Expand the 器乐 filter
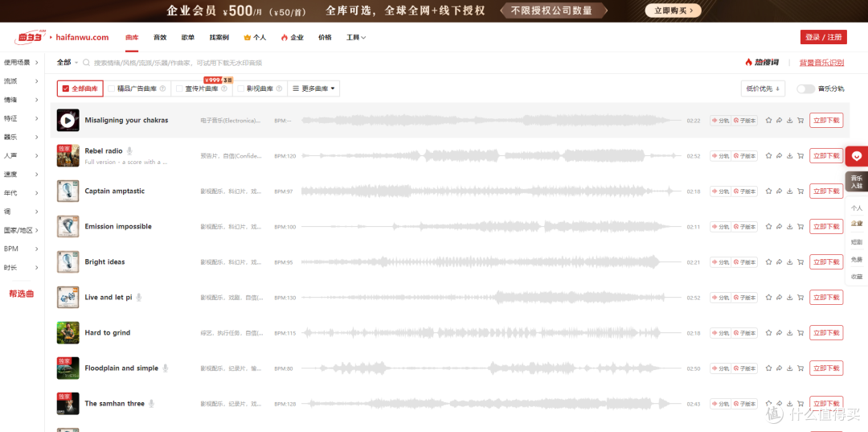The height and width of the screenshot is (432, 868). click(21, 137)
